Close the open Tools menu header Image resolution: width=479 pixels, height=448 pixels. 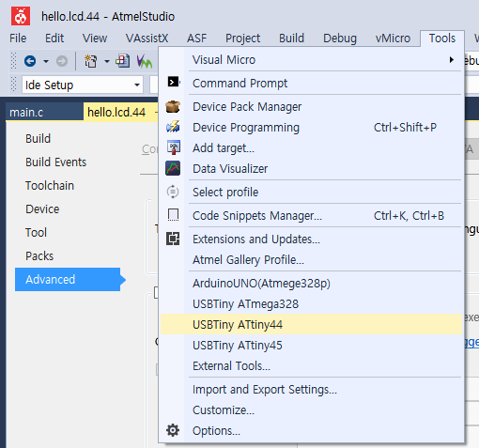coord(442,39)
